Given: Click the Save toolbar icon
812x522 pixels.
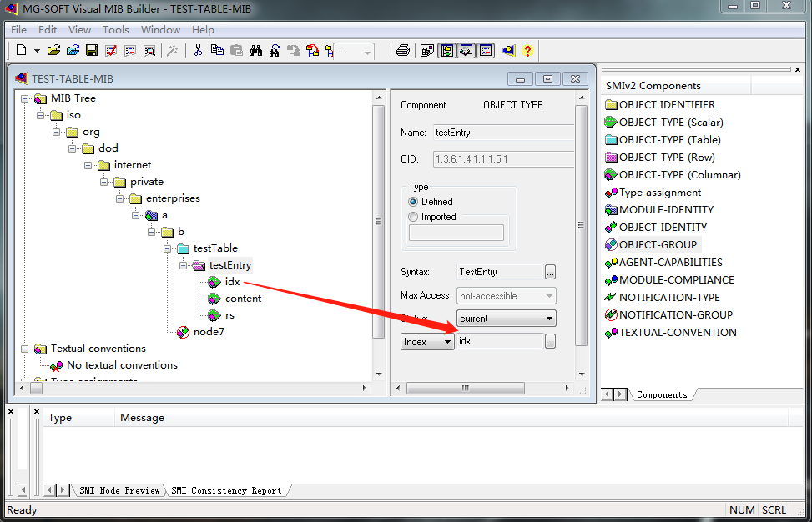Looking at the screenshot, I should (92, 50).
